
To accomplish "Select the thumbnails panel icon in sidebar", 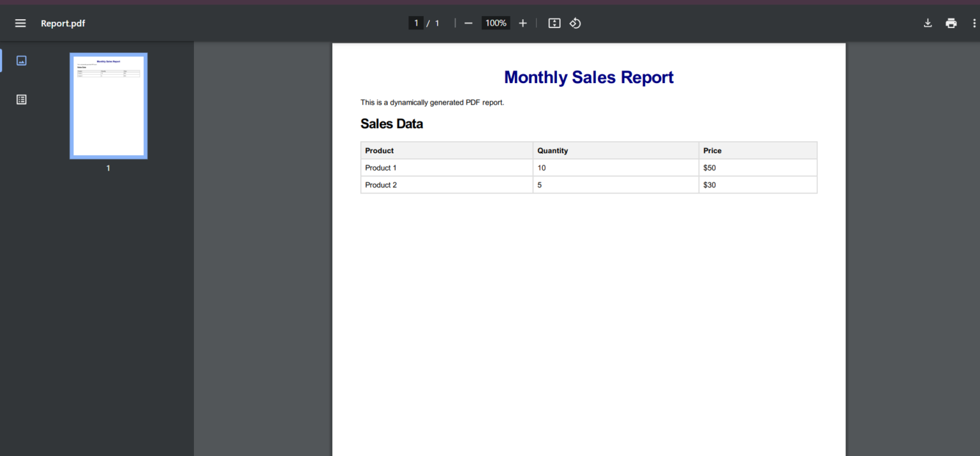I will coord(21,60).
